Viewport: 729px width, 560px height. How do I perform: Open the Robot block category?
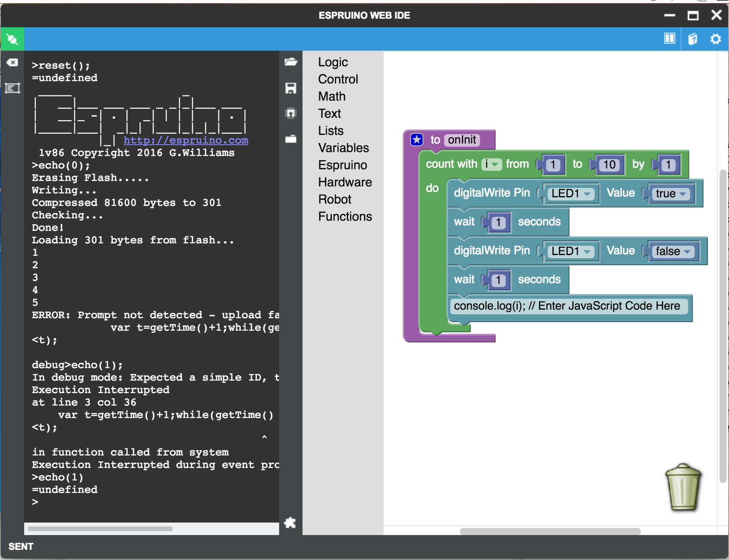(x=335, y=199)
